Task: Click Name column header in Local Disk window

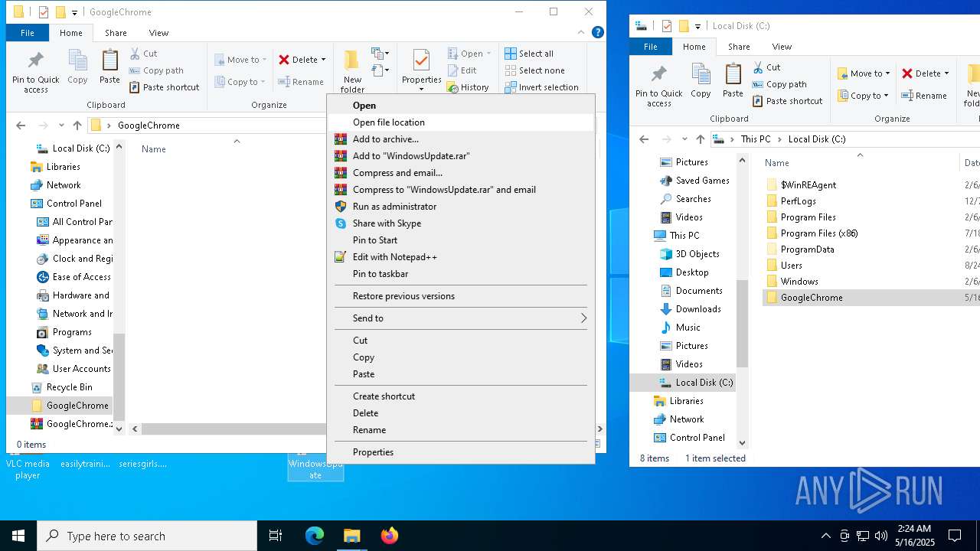Action: click(777, 163)
